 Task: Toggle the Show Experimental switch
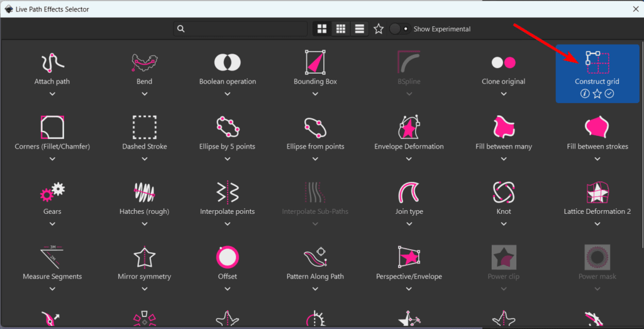pos(399,29)
